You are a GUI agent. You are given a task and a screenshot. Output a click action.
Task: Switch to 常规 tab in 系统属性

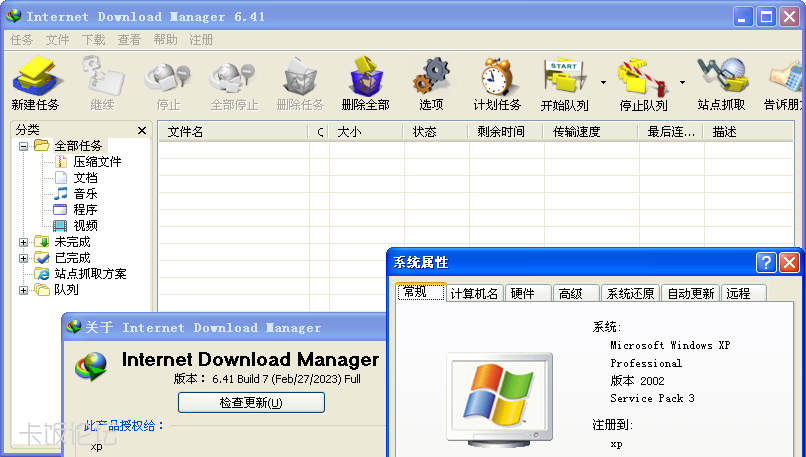420,292
